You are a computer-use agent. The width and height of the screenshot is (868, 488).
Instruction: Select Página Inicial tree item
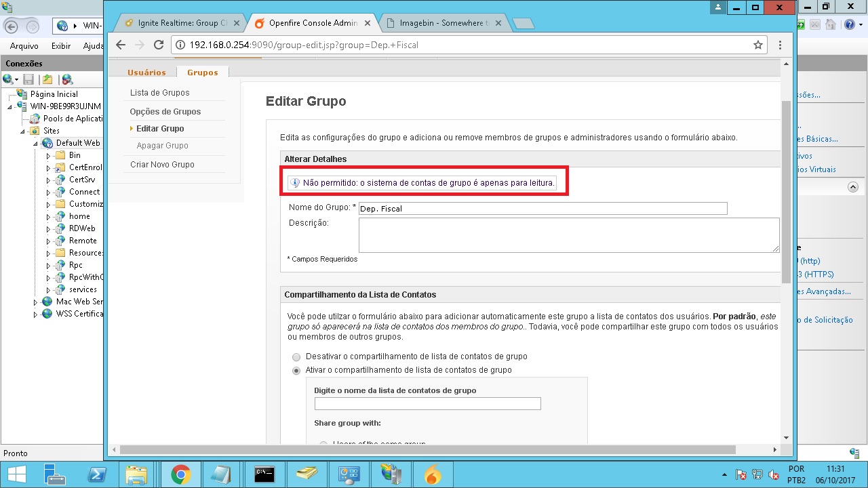pyautogui.click(x=54, y=94)
